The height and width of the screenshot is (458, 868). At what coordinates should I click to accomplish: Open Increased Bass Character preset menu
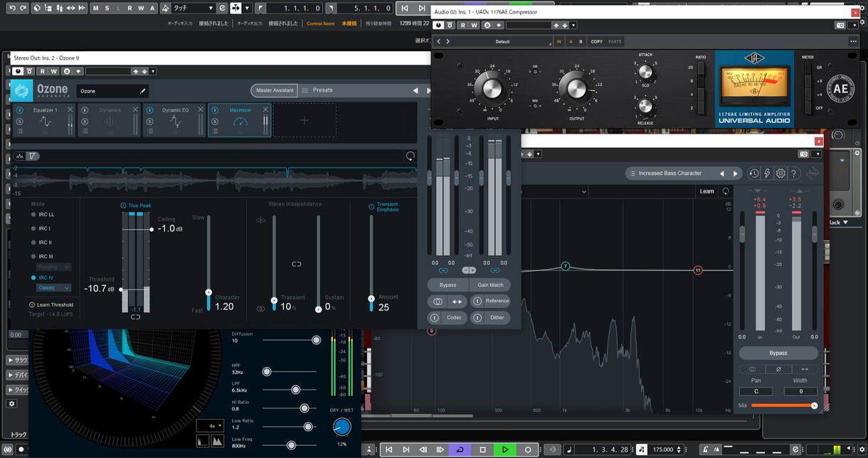[x=669, y=173]
